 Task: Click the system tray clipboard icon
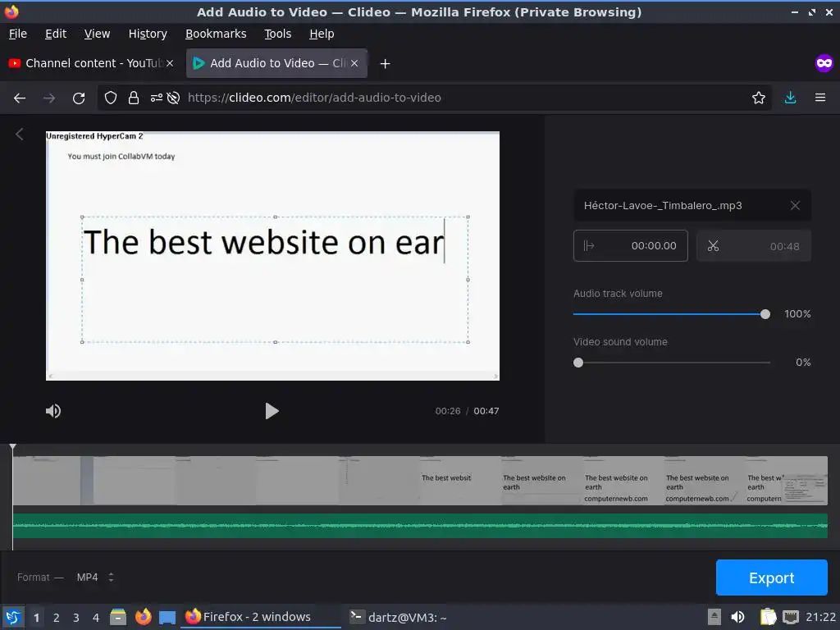(x=768, y=617)
